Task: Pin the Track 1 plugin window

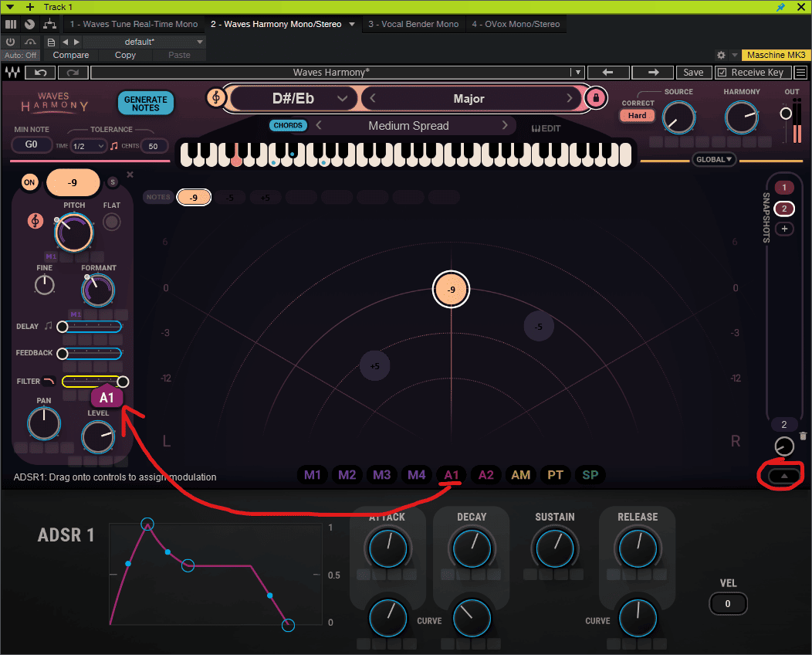Action: tap(780, 7)
